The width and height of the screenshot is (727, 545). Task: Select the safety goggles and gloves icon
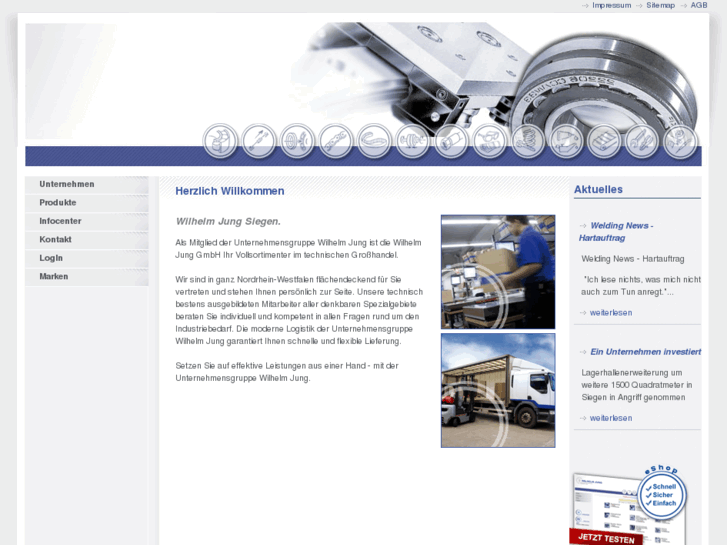pos(490,141)
